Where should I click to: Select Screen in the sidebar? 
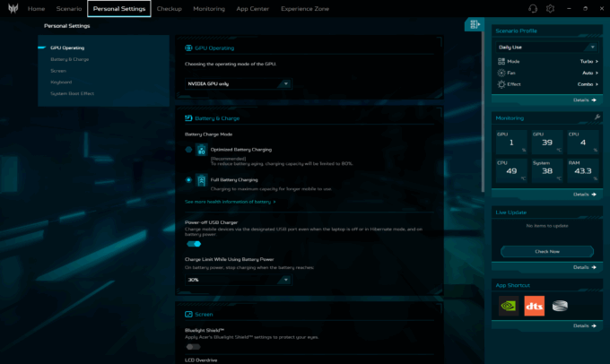coord(58,71)
